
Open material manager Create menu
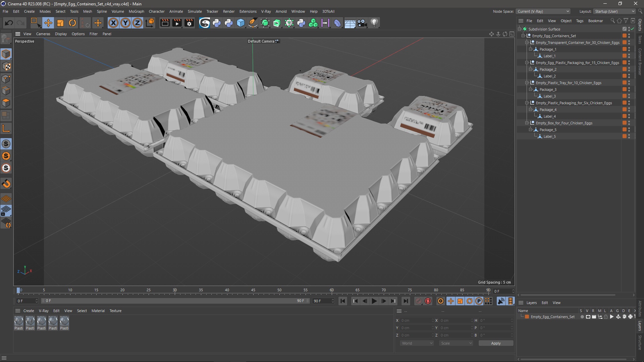pos(29,311)
